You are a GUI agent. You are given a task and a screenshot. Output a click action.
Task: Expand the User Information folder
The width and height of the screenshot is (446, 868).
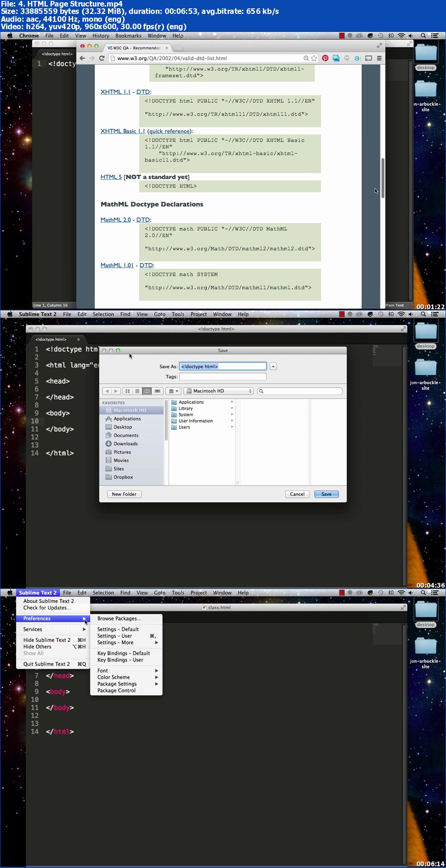click(232, 421)
